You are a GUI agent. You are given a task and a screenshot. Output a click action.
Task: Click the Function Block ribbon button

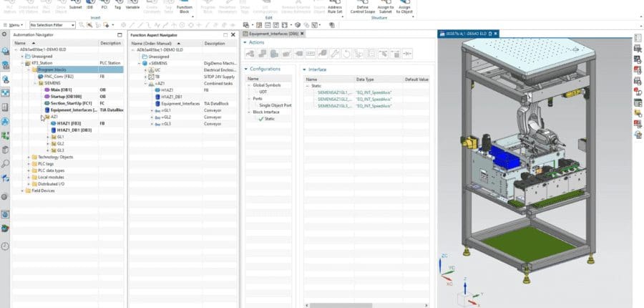[185, 6]
